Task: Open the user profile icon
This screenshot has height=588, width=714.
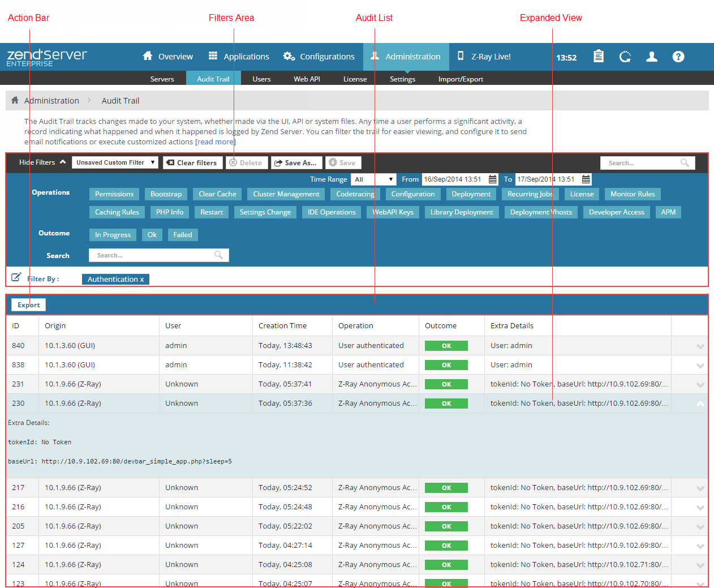Action: [x=652, y=57]
